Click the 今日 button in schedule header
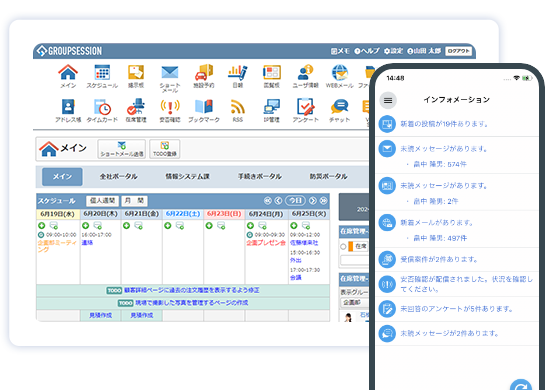 [x=295, y=201]
